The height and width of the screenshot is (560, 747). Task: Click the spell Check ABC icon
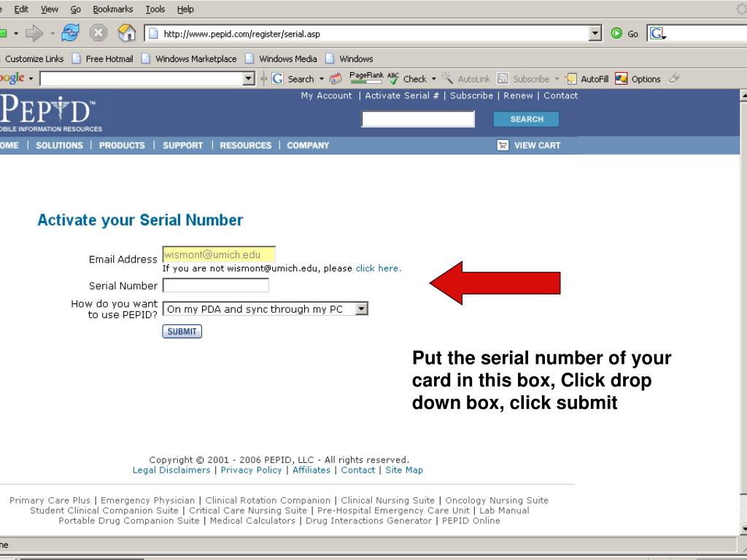pos(392,79)
